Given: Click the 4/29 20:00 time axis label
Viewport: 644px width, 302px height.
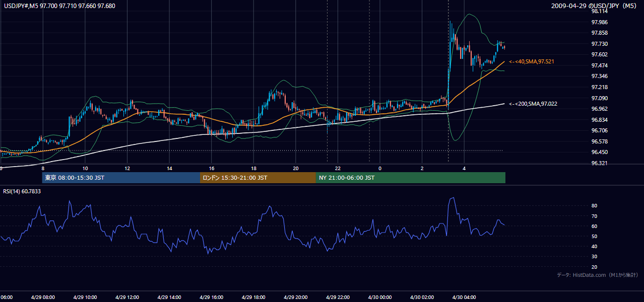Looking at the screenshot, I should (x=295, y=297).
